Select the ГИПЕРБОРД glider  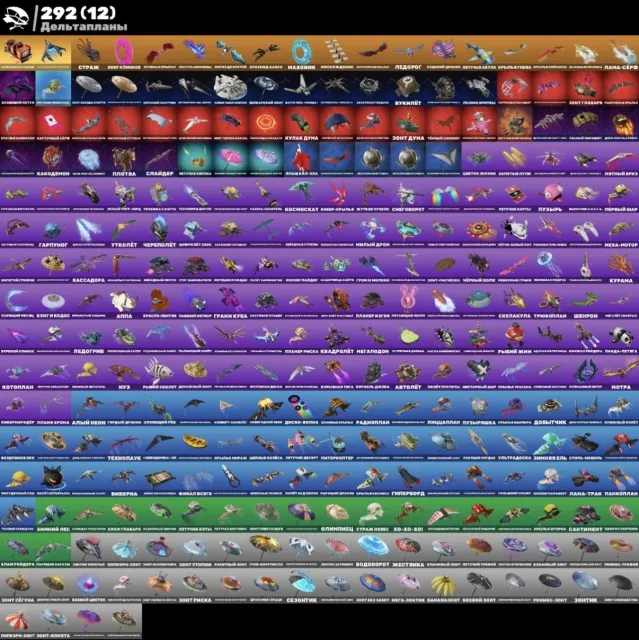408,479
